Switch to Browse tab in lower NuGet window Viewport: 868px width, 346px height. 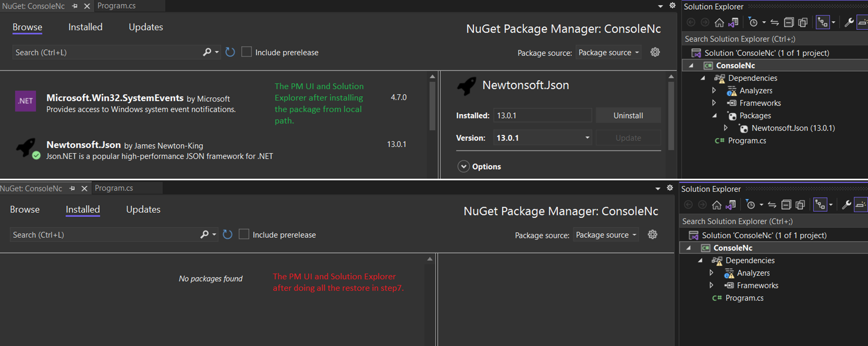[x=25, y=209]
